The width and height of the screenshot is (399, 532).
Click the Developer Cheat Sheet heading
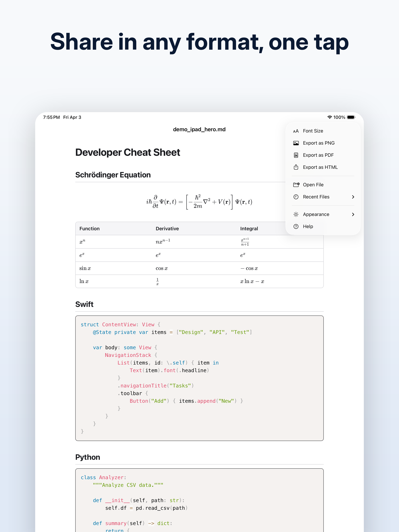[x=127, y=153]
